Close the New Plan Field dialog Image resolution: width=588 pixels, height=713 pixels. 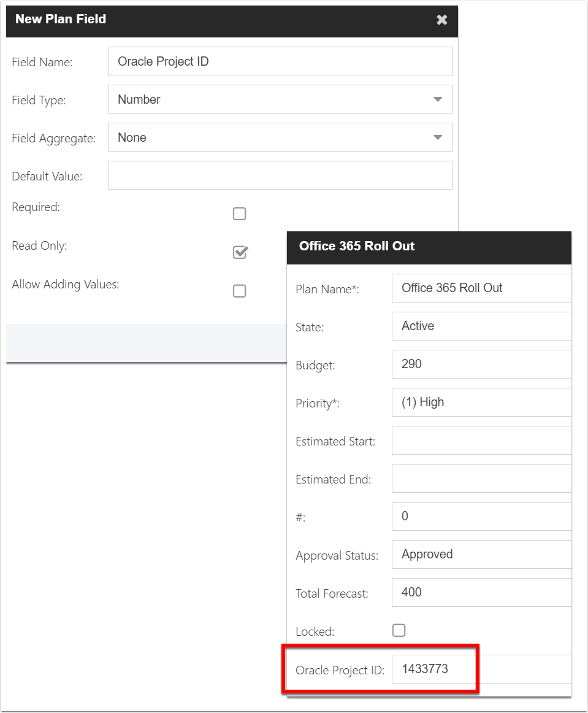pyautogui.click(x=441, y=20)
